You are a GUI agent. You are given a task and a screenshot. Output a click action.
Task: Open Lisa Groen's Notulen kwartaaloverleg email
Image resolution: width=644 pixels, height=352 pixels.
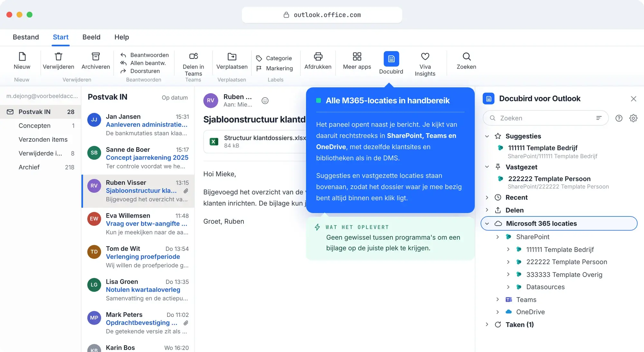(138, 290)
